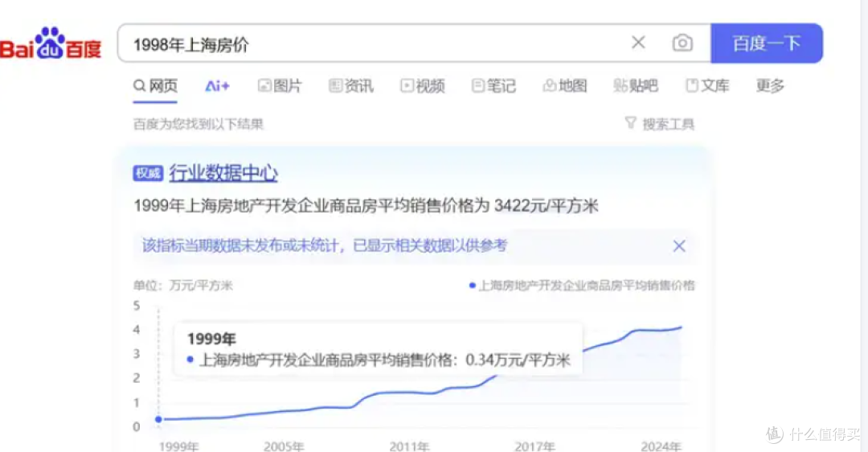Open the 行业数据中心 link
Viewport: 868px width, 452px height.
pos(223,173)
